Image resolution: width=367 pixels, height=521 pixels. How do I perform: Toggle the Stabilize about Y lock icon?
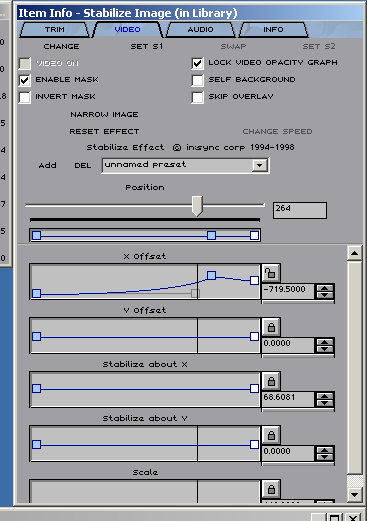click(271, 436)
